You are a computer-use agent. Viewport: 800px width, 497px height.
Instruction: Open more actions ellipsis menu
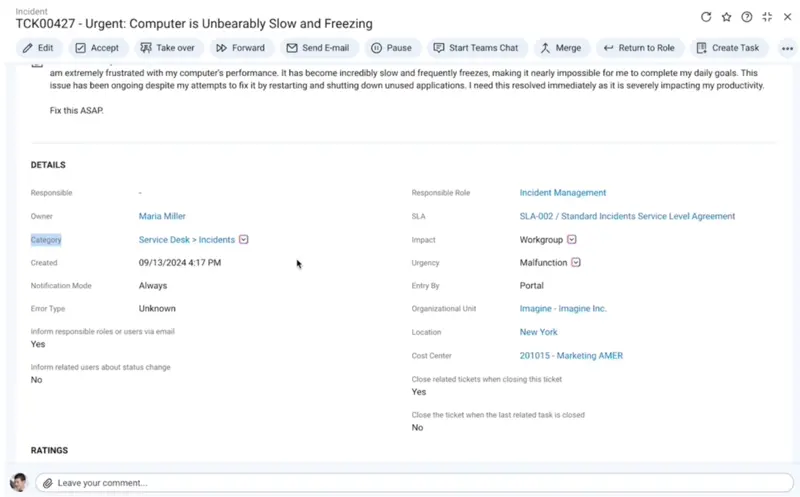[x=787, y=48]
